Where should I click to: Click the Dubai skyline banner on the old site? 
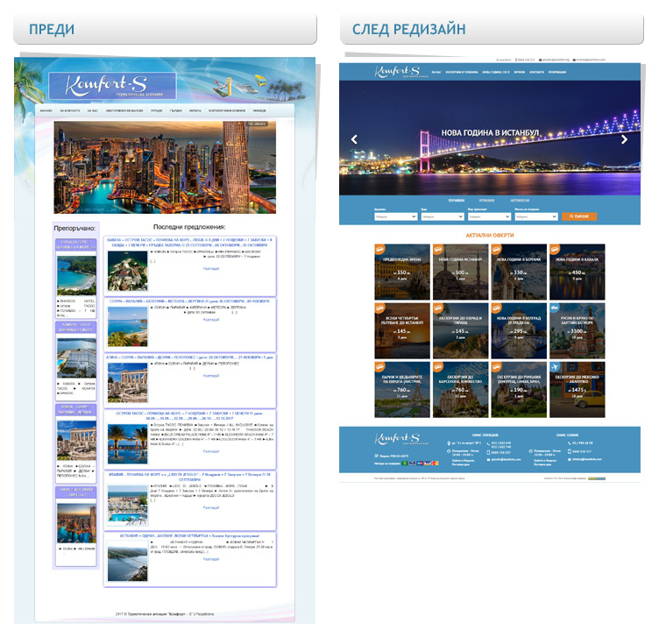[165, 167]
